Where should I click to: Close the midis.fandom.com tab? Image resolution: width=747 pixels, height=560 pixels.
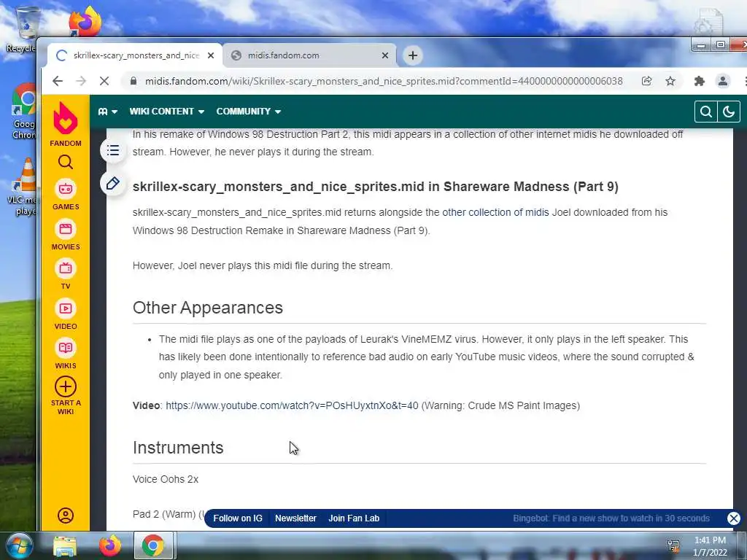(385, 55)
